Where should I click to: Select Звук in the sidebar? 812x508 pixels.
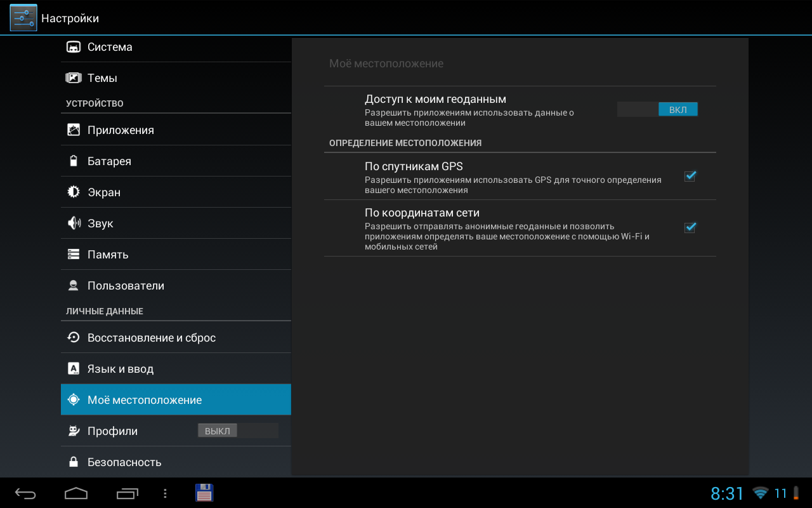(x=176, y=224)
